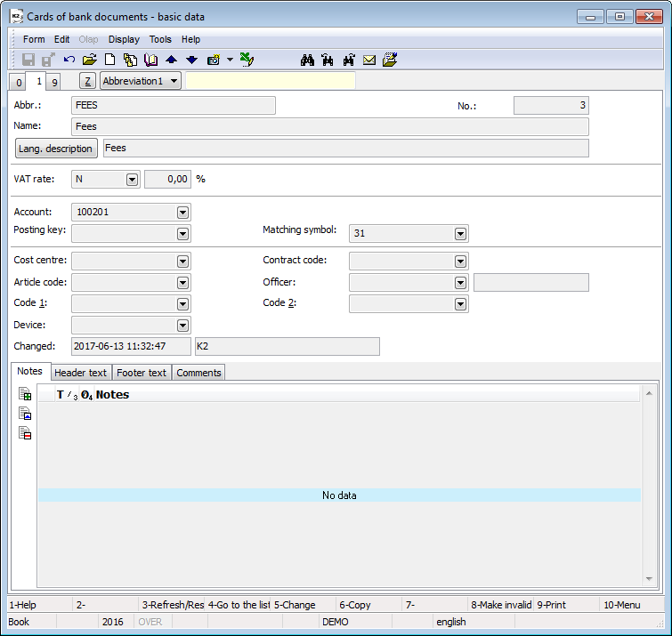Image resolution: width=672 pixels, height=636 pixels.
Task: Open the VAT rate dropdown
Action: [x=132, y=179]
